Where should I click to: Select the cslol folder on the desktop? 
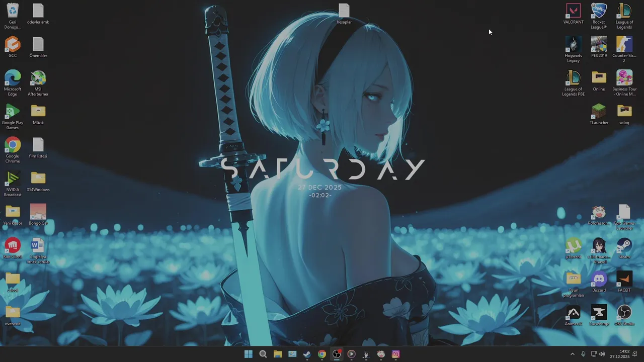tap(13, 282)
